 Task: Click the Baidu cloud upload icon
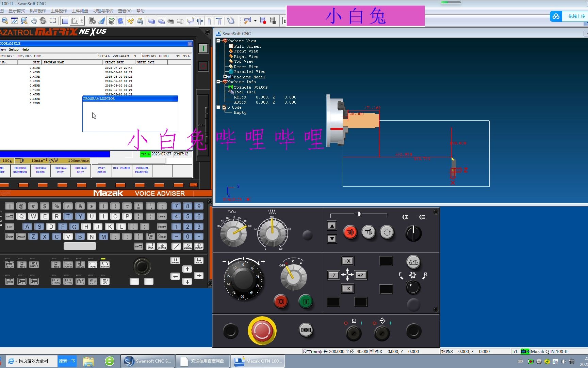(556, 16)
